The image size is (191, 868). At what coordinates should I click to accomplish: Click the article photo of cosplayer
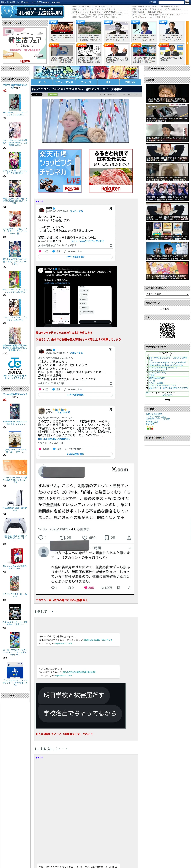tap(85, 121)
